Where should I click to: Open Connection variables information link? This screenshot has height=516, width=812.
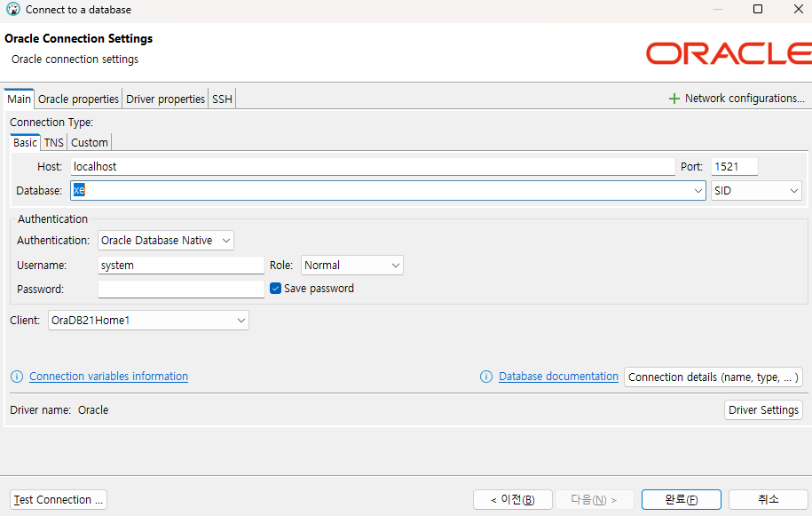pos(109,377)
